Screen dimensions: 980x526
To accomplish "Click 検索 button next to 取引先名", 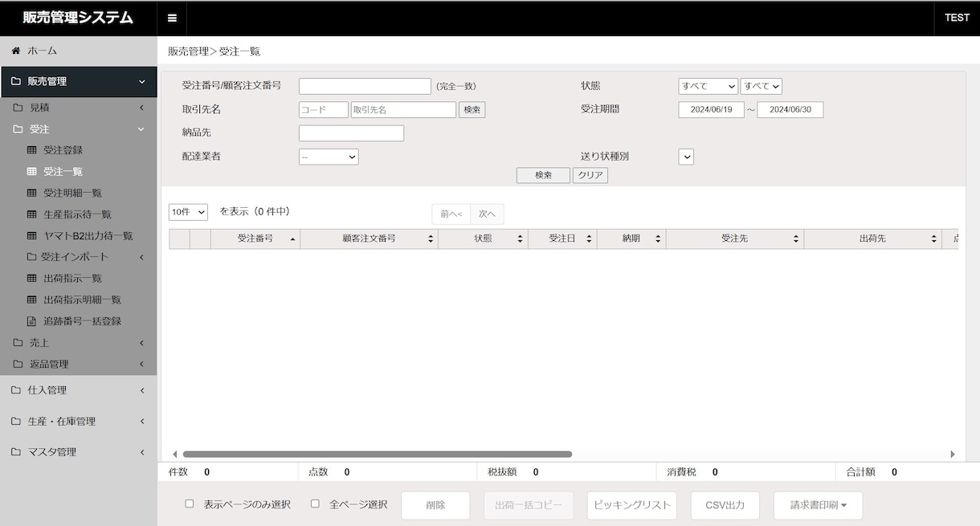I will [x=472, y=110].
